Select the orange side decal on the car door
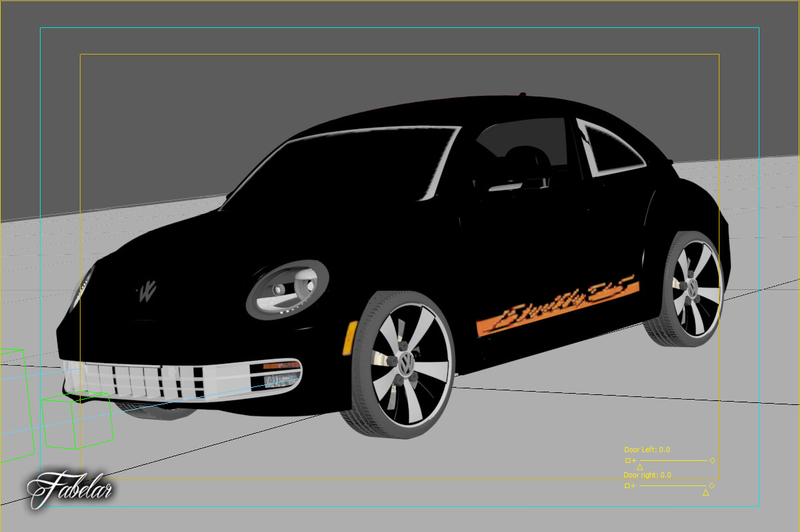This screenshot has height=532, width=800. 558,307
